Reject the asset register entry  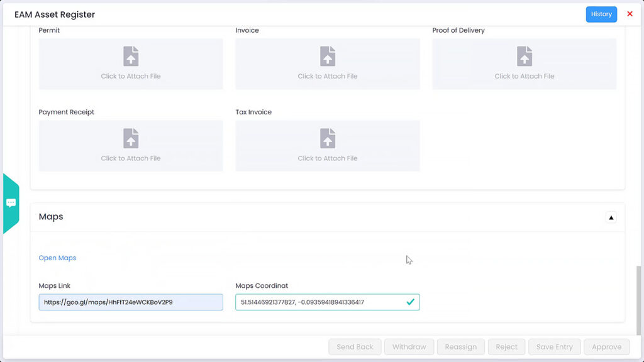click(x=506, y=346)
